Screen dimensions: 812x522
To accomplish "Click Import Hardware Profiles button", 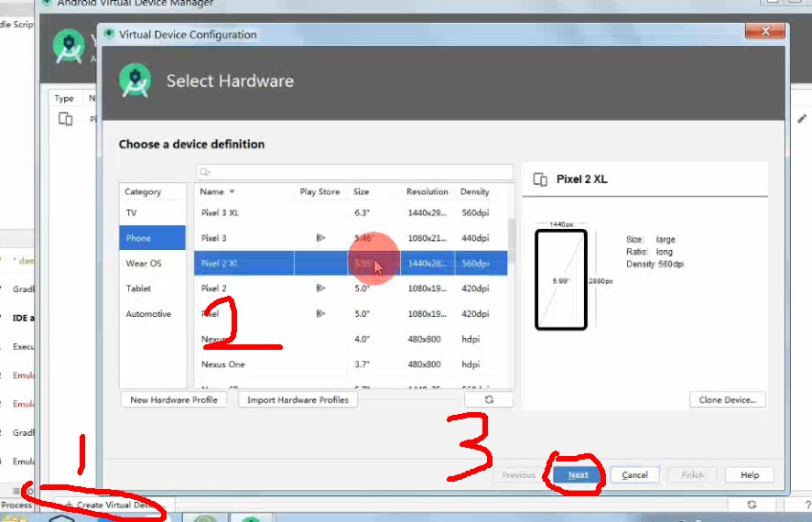I will pyautogui.click(x=298, y=400).
